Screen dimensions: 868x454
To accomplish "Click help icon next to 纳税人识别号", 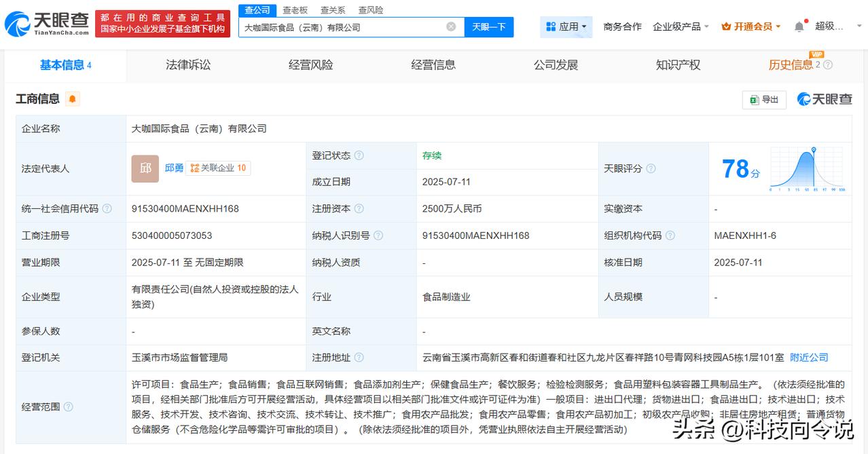I will 378,235.
